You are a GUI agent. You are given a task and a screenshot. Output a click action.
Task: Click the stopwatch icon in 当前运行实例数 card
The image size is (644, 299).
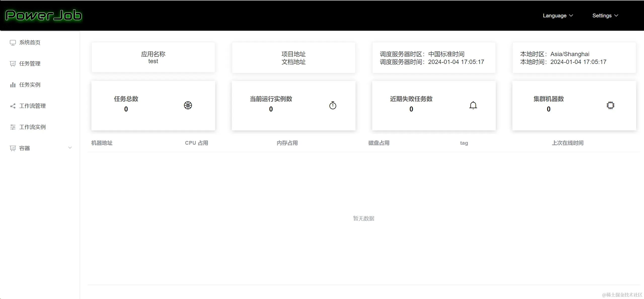pyautogui.click(x=333, y=105)
